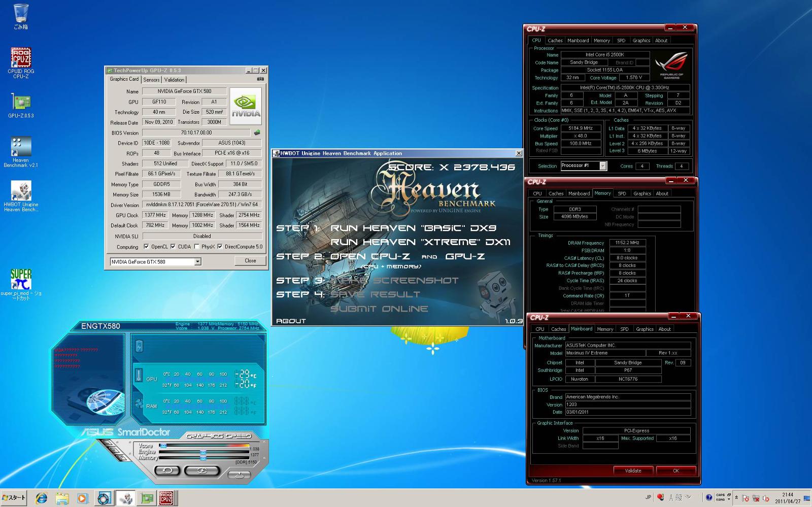Open Internet Explorer from taskbar
The height and width of the screenshot is (507, 812).
point(41,498)
